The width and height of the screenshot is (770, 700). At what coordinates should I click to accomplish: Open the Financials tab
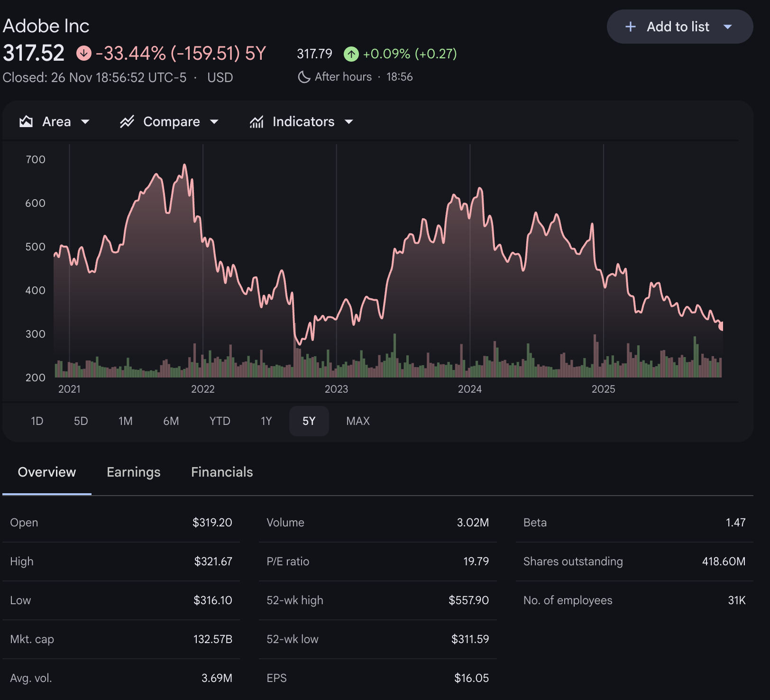pyautogui.click(x=222, y=472)
